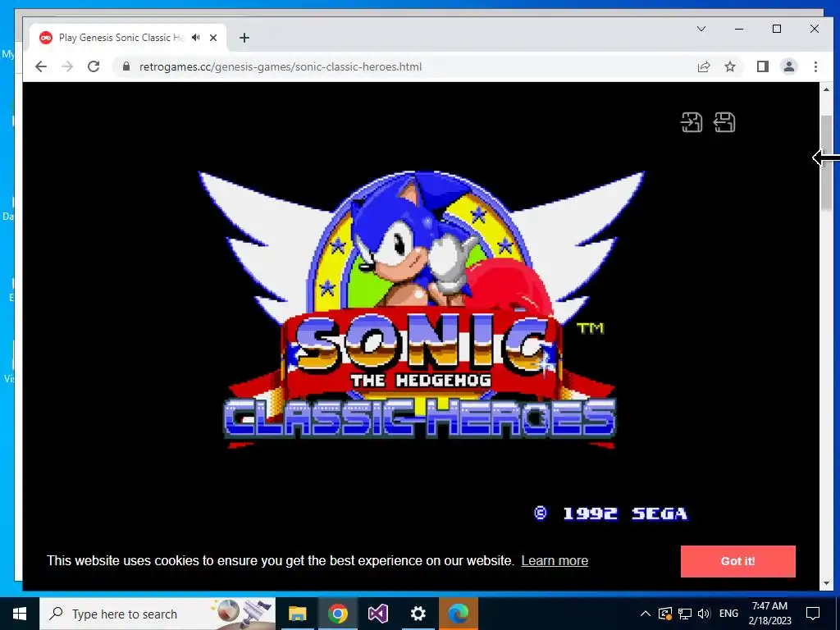Viewport: 840px width, 630px height.
Task: Open a new browser tab
Action: click(244, 38)
